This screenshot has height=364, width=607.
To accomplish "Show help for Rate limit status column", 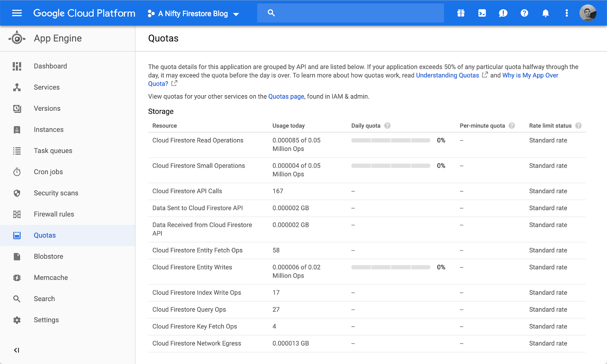I will pyautogui.click(x=579, y=126).
